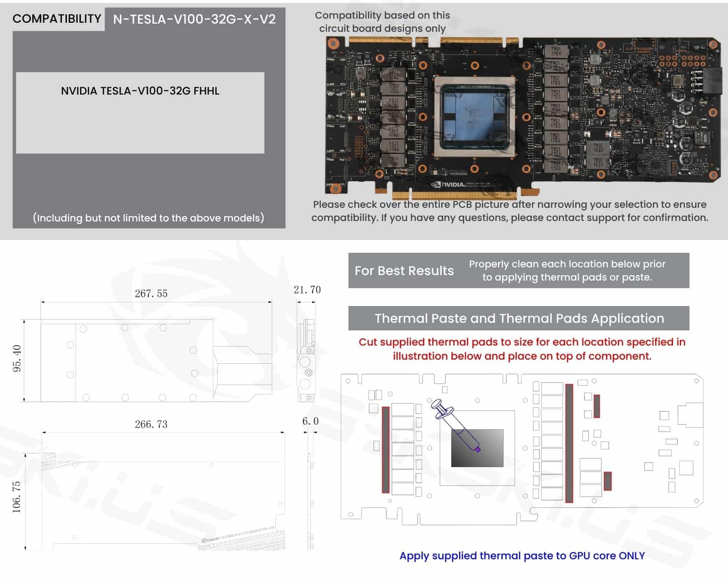The height and width of the screenshot is (582, 728).
Task: Select the COMPATIBILITY tab label
Action: (x=57, y=19)
